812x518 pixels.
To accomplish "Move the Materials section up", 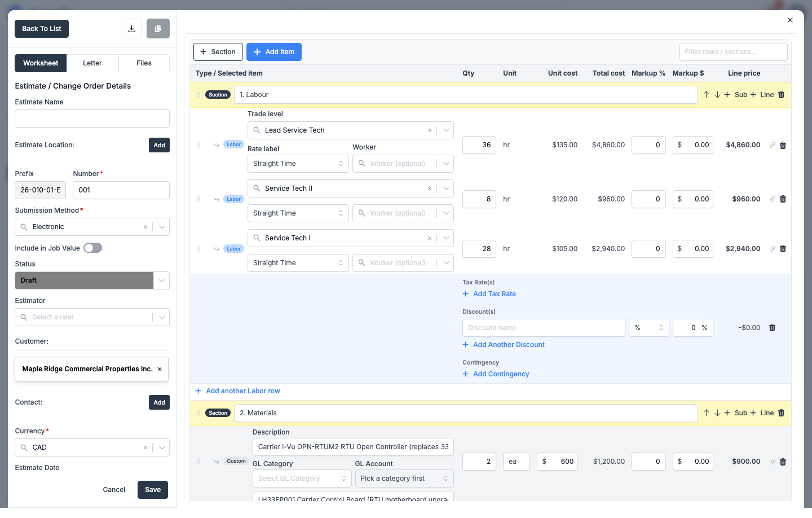I will click(x=706, y=413).
